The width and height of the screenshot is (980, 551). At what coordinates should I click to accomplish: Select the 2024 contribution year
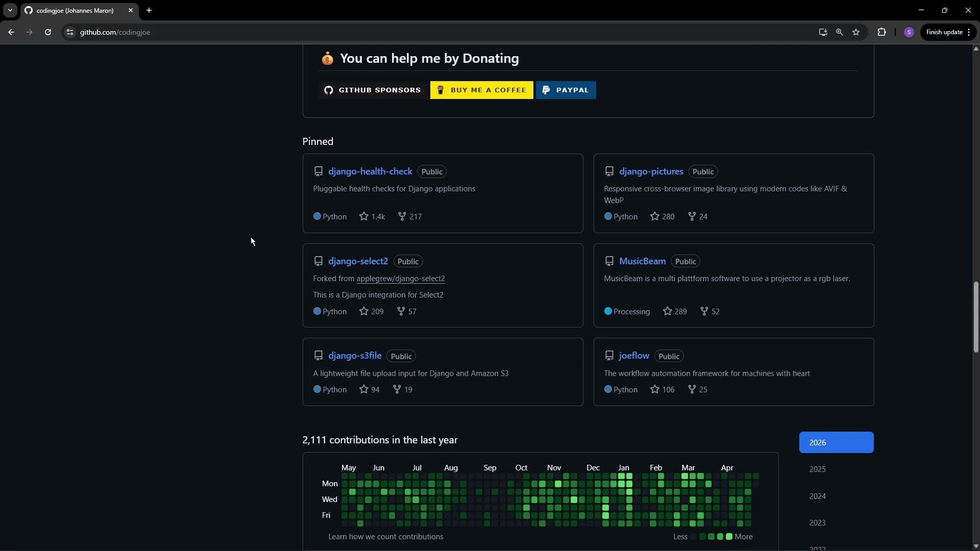pyautogui.click(x=836, y=496)
